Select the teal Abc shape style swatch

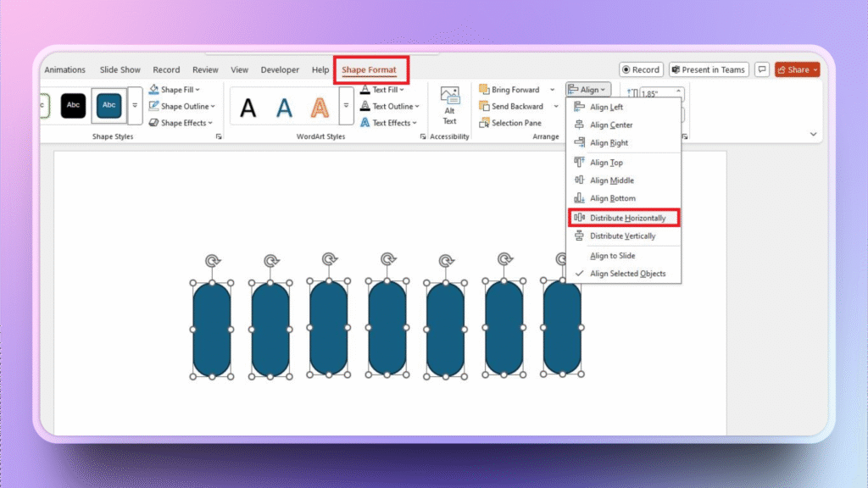(109, 106)
